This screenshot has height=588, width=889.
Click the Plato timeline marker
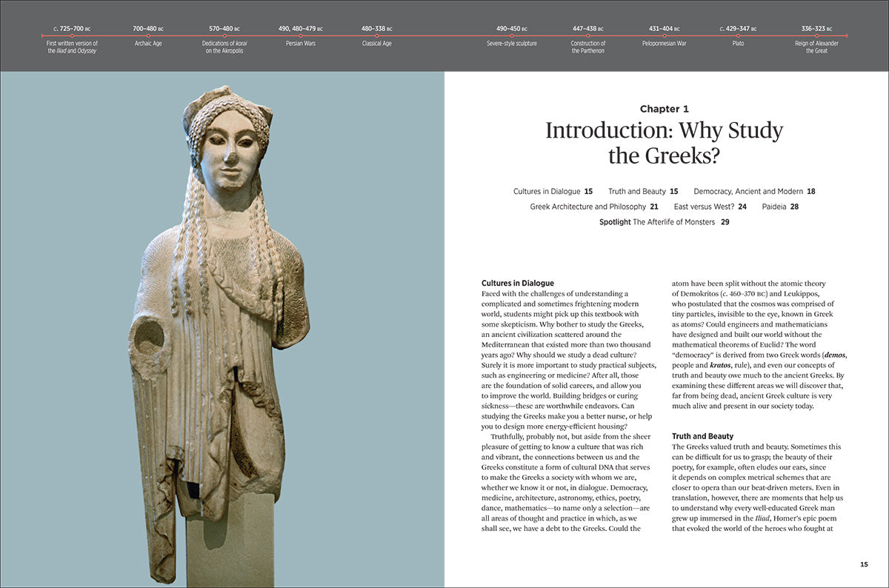pos(738,36)
